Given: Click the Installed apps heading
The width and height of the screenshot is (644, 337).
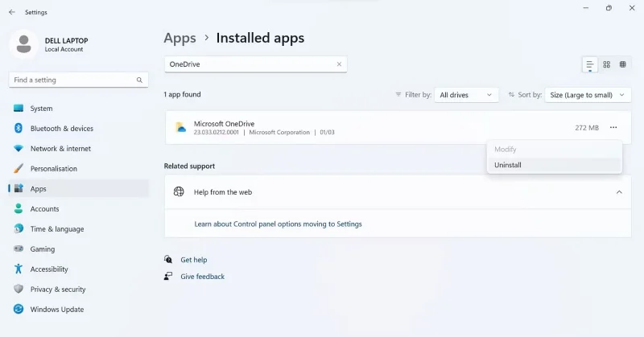Looking at the screenshot, I should pos(260,38).
